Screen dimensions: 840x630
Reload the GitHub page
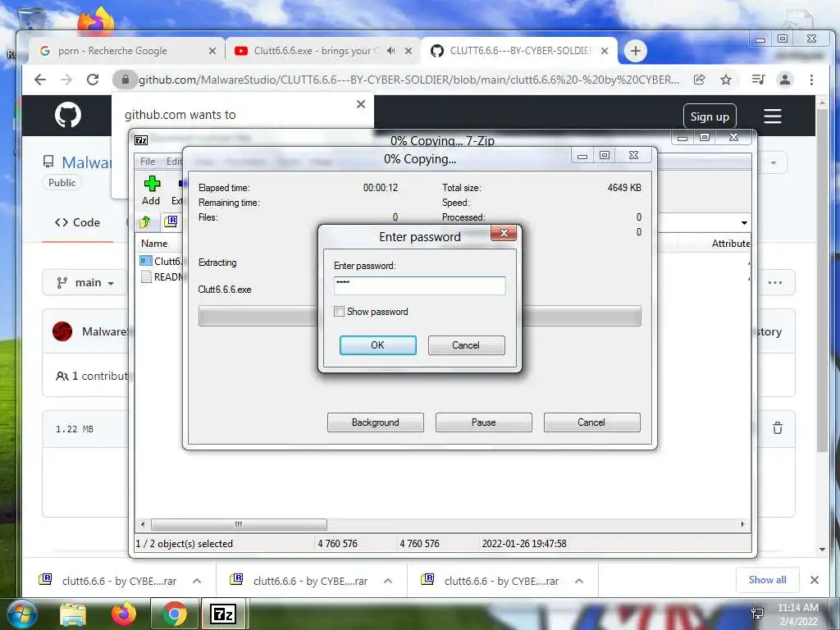point(93,80)
